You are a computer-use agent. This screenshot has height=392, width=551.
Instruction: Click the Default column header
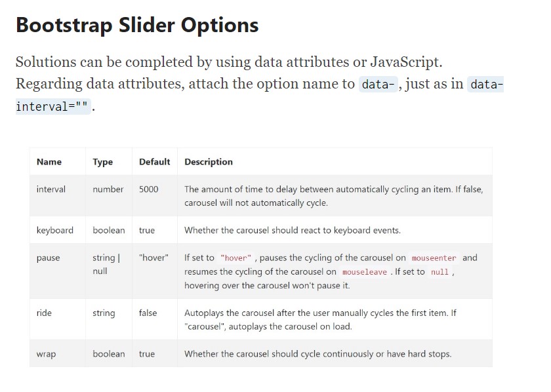(x=154, y=162)
